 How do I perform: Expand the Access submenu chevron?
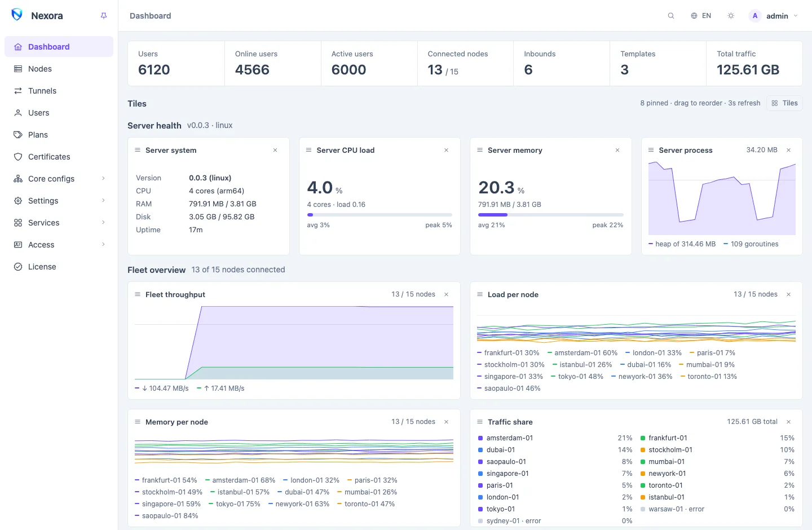(x=103, y=245)
